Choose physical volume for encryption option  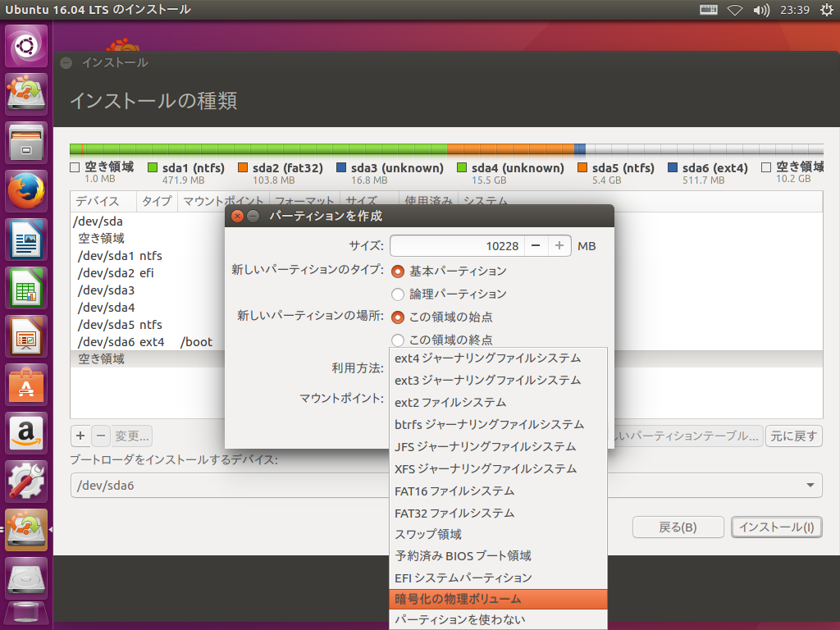click(x=498, y=599)
